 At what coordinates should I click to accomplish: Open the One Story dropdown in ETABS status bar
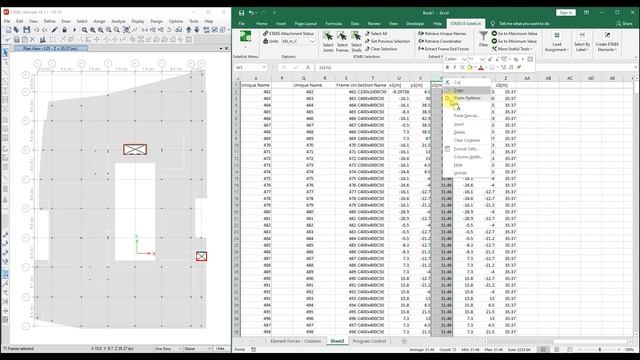click(179, 349)
